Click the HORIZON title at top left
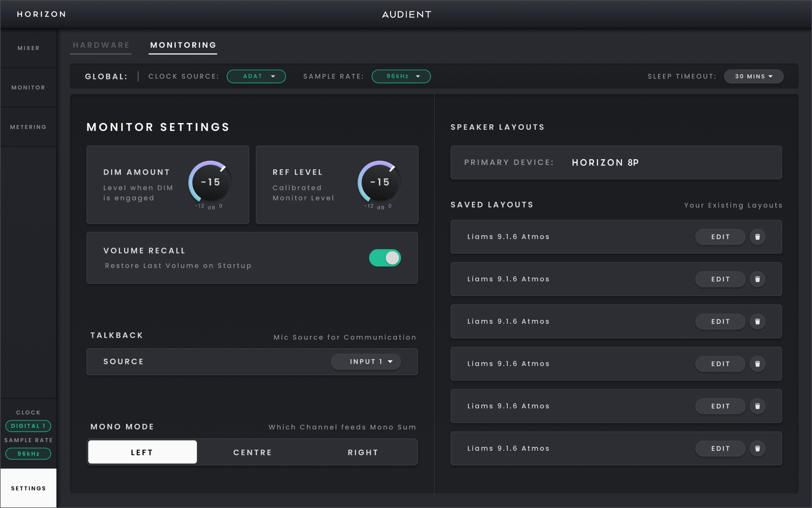812x508 pixels. [x=41, y=14]
